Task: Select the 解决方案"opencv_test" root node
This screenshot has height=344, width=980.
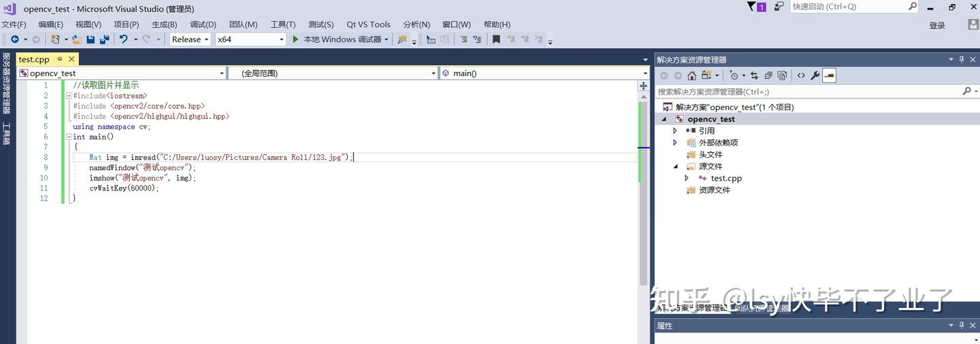Action: (734, 107)
